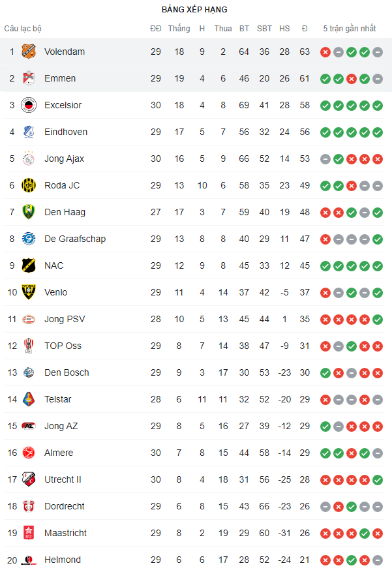The width and height of the screenshot is (392, 572).
Task: Click the Telstar club badge
Action: 28,399
